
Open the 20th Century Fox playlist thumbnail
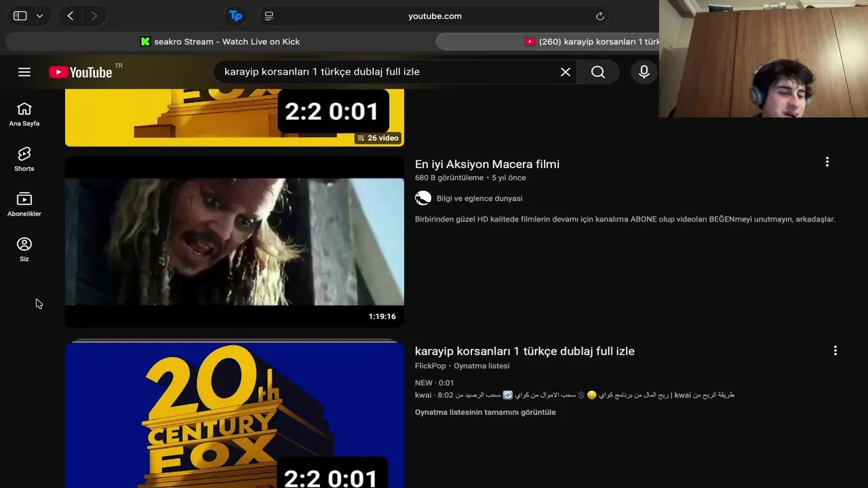click(x=235, y=414)
